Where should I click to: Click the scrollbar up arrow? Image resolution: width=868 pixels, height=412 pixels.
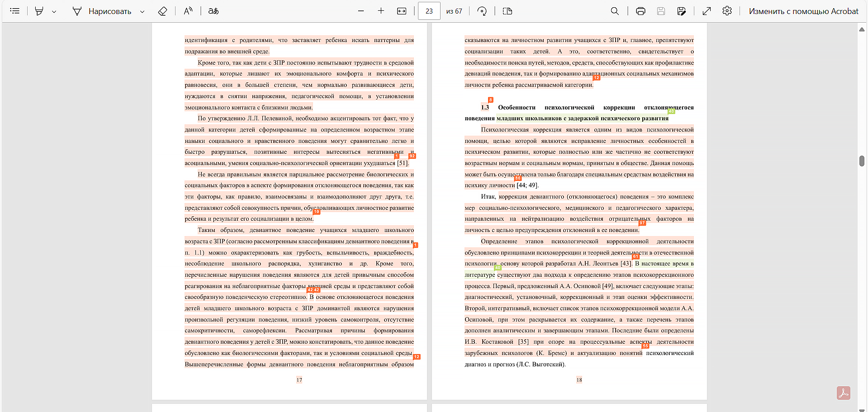(862, 29)
